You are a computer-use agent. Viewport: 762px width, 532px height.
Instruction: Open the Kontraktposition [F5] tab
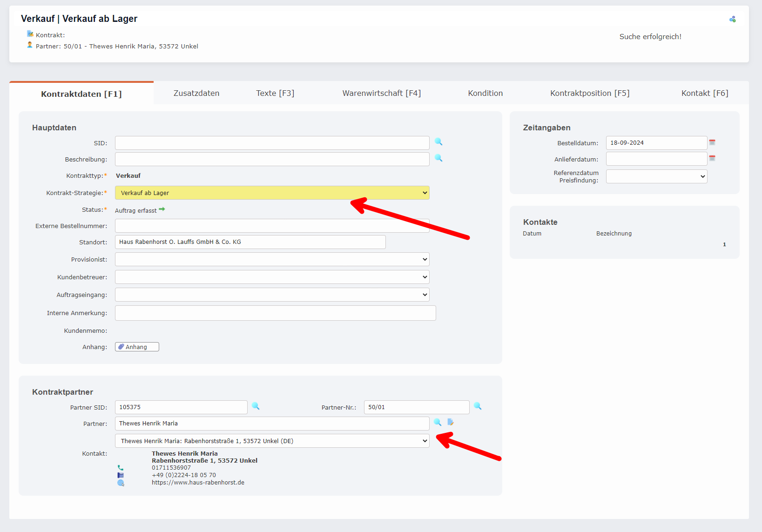(589, 93)
